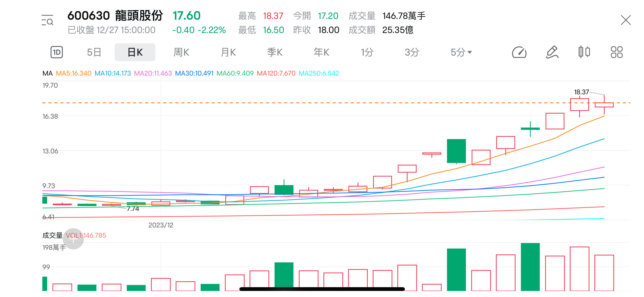Click the 18.37 high candlestick
Screen dimensions: 644x297
click(604, 105)
